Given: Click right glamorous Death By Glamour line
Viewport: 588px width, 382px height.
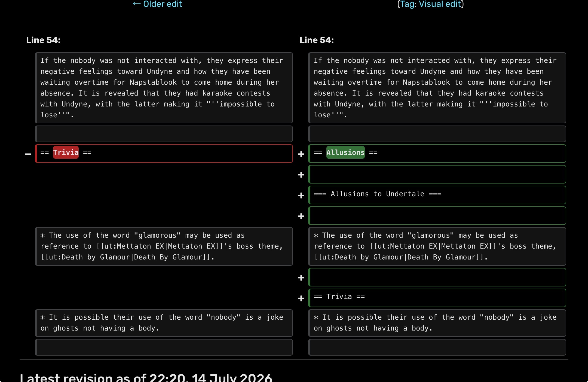Looking at the screenshot, I should (x=437, y=246).
